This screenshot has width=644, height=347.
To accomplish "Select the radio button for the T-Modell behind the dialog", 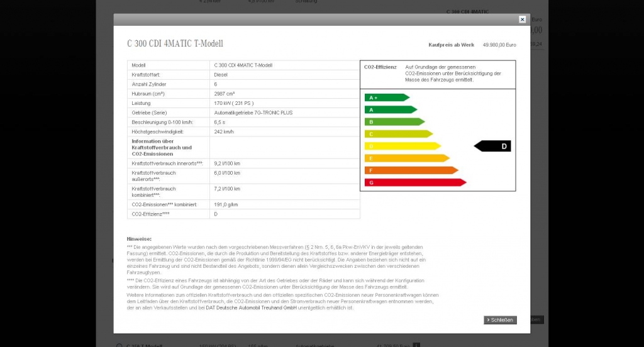I will [x=119, y=346].
